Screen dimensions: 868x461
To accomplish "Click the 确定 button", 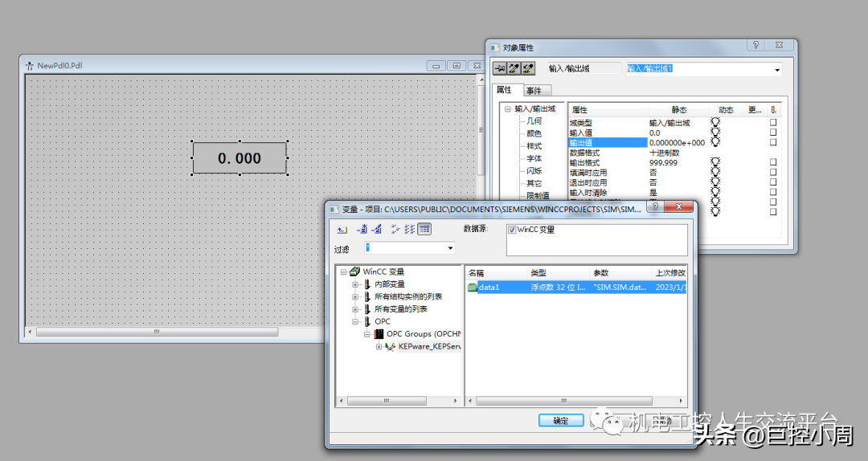I will click(x=561, y=420).
